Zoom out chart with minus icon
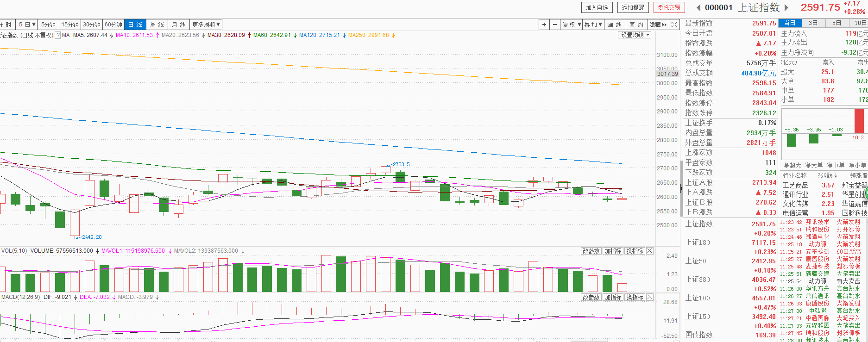Screen dimensions: 868x342 click(x=555, y=25)
